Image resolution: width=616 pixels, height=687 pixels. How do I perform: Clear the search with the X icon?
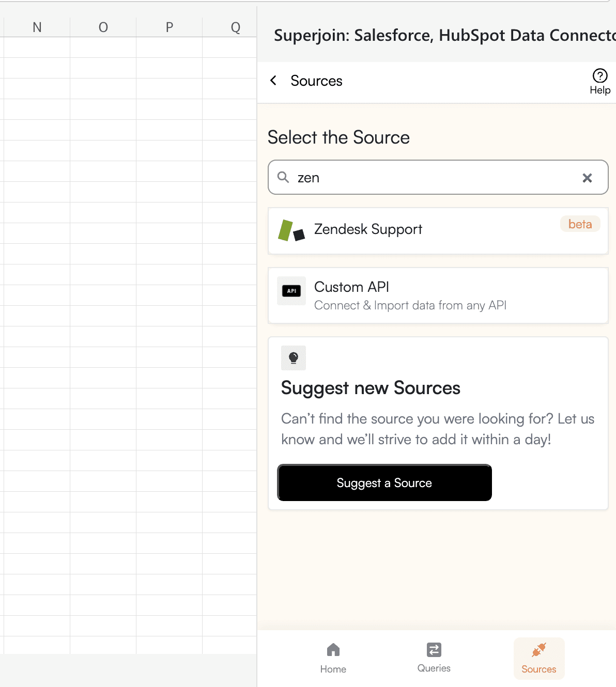[x=587, y=178]
